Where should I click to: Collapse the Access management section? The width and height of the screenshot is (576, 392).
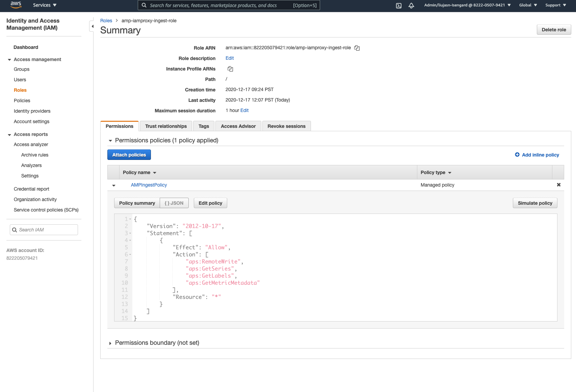pyautogui.click(x=9, y=60)
